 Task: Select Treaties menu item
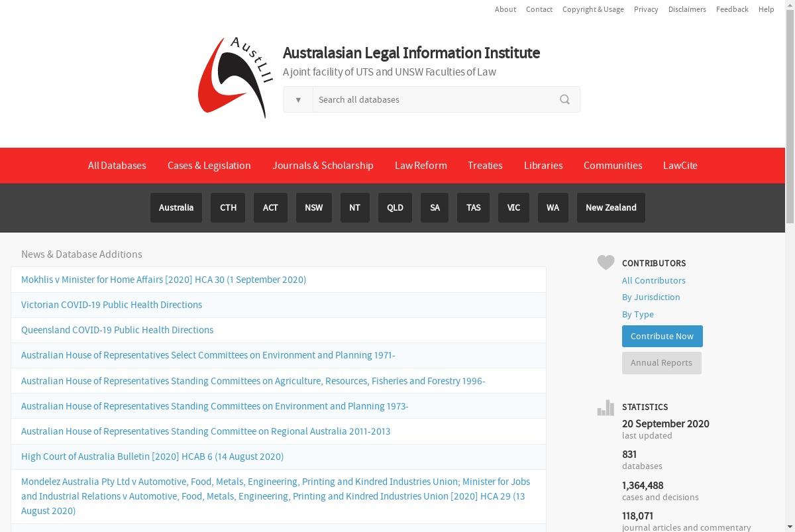[x=485, y=166]
